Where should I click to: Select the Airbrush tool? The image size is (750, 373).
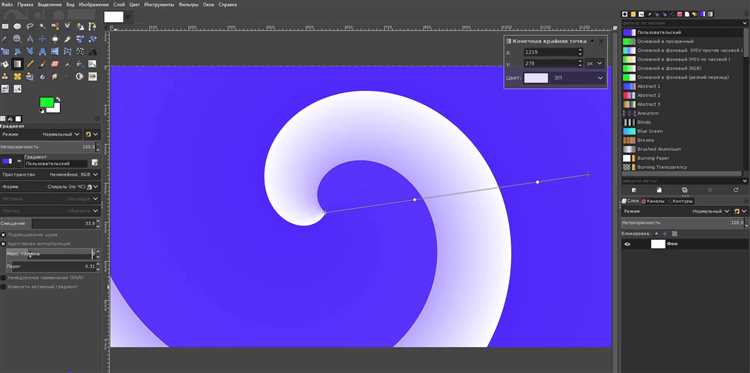(x=67, y=64)
